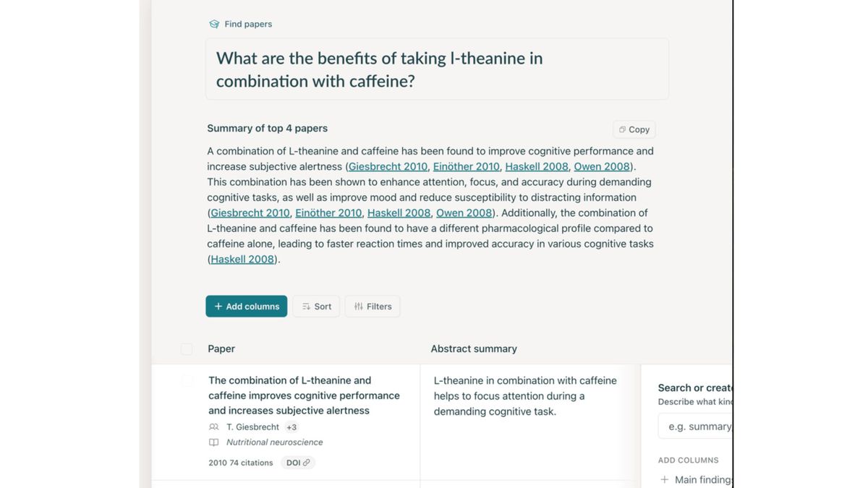Click the Paper column header

click(221, 349)
